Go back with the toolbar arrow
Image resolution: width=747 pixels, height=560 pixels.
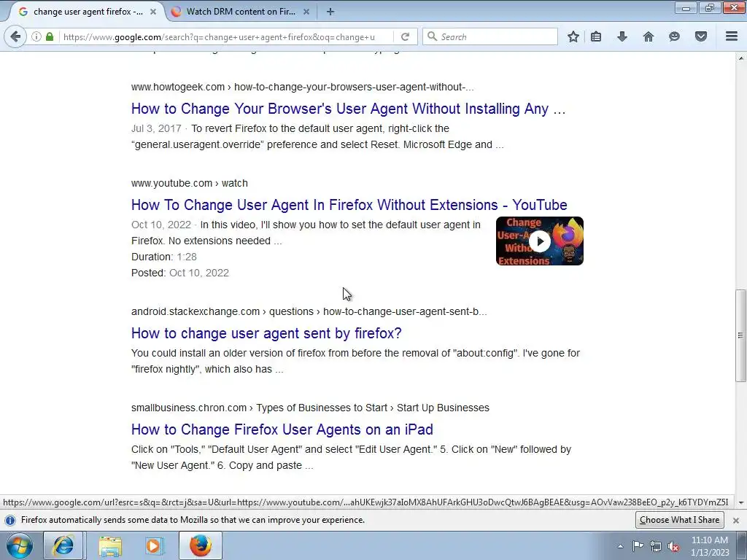[x=15, y=36]
